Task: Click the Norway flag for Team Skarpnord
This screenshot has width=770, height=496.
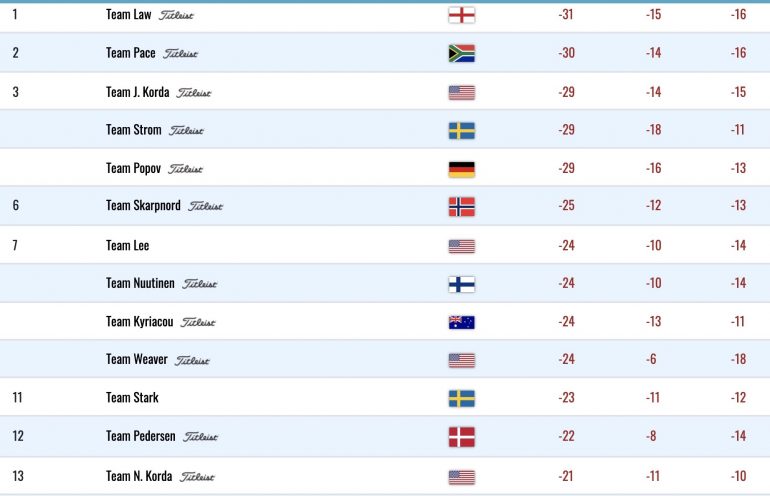Action: pos(462,207)
